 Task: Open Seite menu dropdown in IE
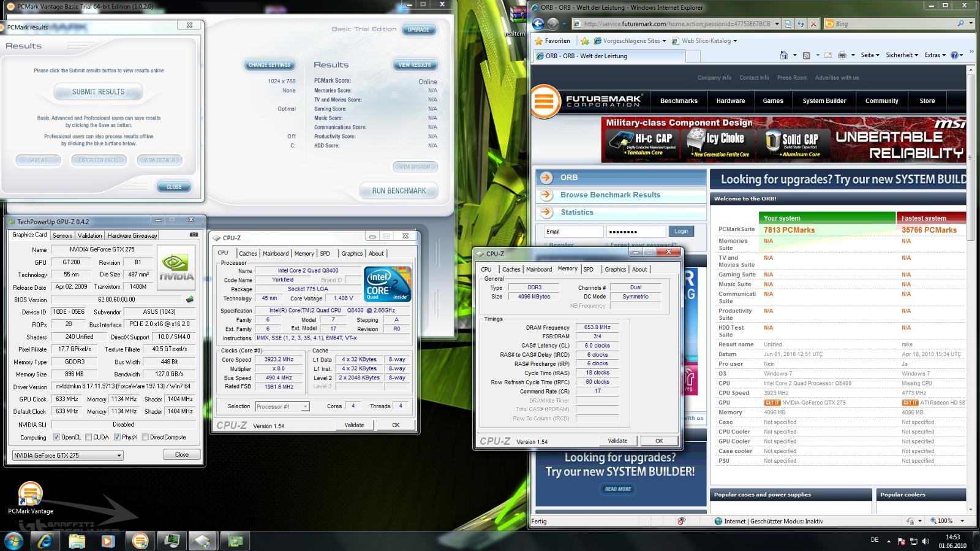[x=870, y=55]
